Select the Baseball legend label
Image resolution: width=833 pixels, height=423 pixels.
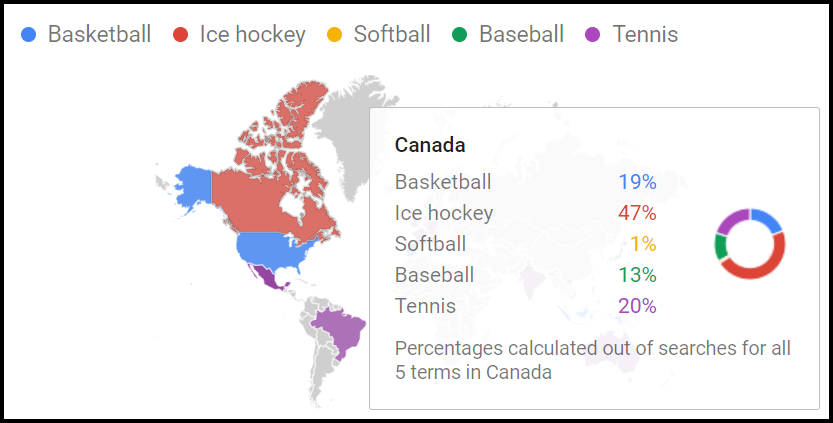521,35
